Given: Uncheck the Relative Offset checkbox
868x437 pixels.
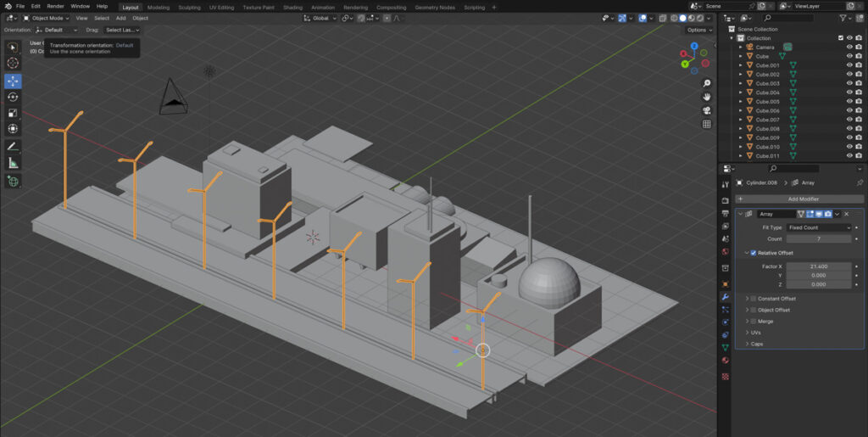Looking at the screenshot, I should [x=753, y=253].
